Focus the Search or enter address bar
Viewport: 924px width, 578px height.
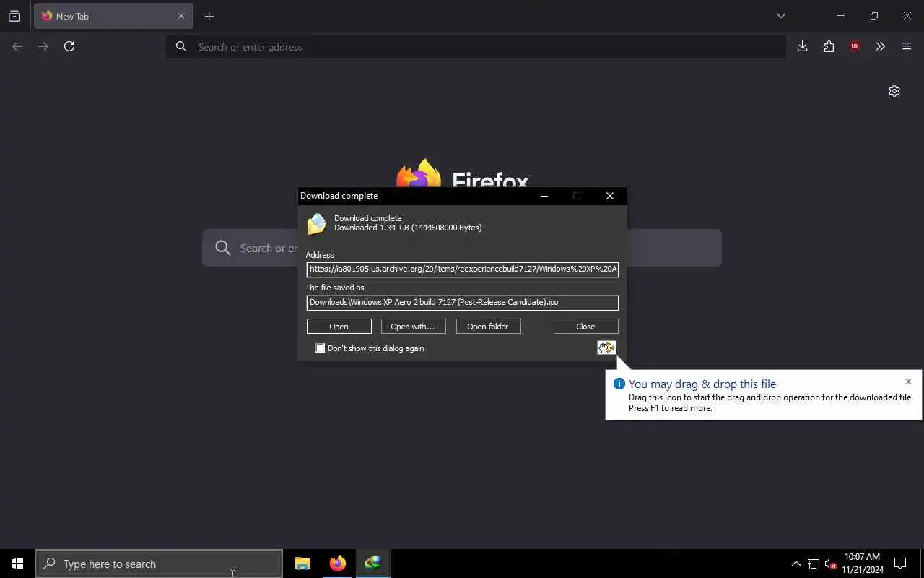tap(476, 47)
